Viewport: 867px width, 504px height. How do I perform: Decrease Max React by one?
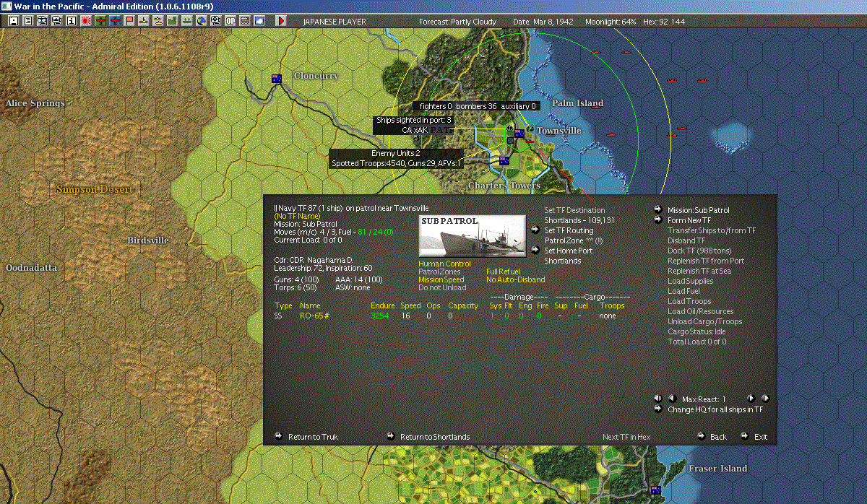(671, 399)
